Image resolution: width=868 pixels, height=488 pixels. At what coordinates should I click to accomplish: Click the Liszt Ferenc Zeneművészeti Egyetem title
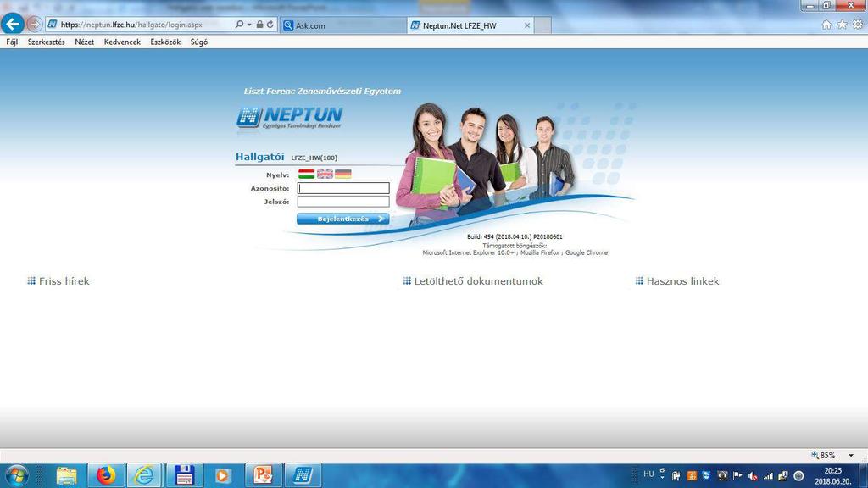coord(322,91)
